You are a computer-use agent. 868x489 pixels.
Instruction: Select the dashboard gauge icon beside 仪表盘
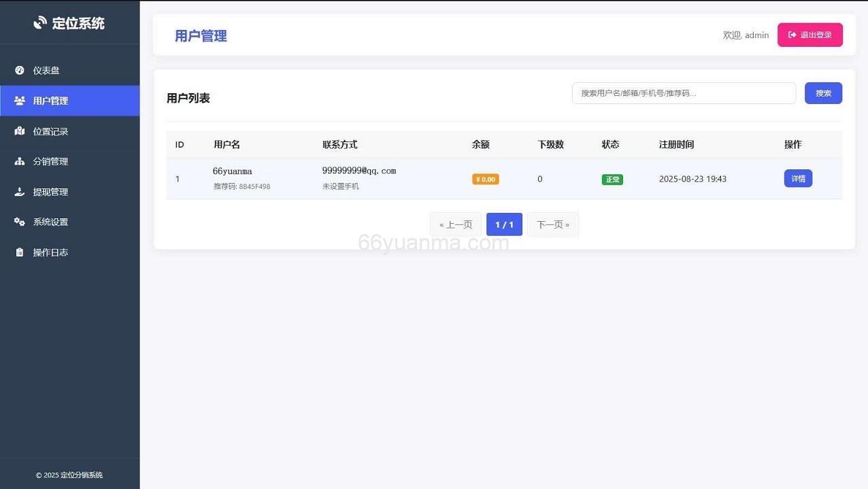click(x=19, y=70)
